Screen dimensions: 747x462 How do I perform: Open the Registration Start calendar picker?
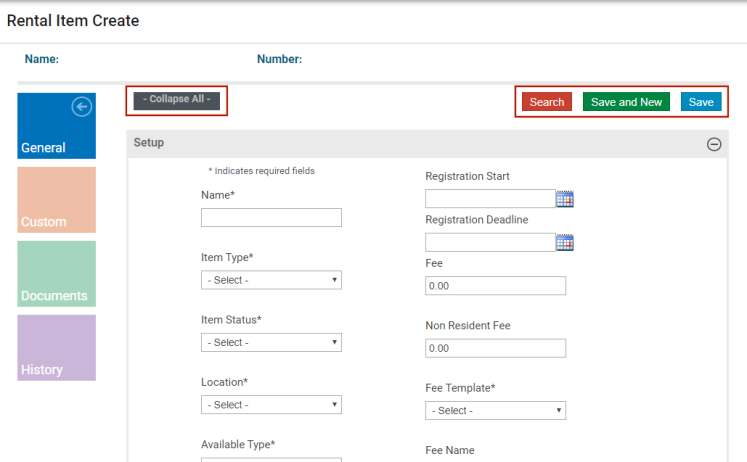coord(565,199)
